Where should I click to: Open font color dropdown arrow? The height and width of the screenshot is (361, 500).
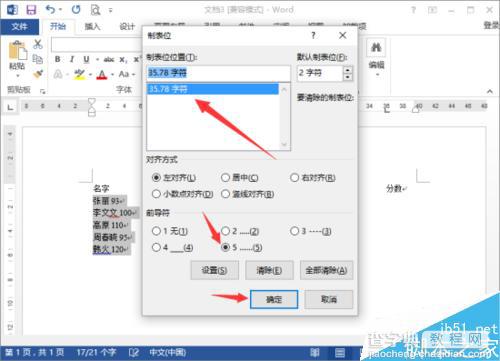tap(112, 74)
